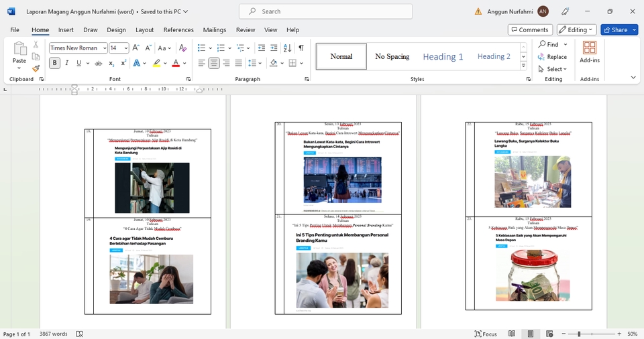Switch to the References tab
Viewport: 644px width, 339px height.
point(178,30)
